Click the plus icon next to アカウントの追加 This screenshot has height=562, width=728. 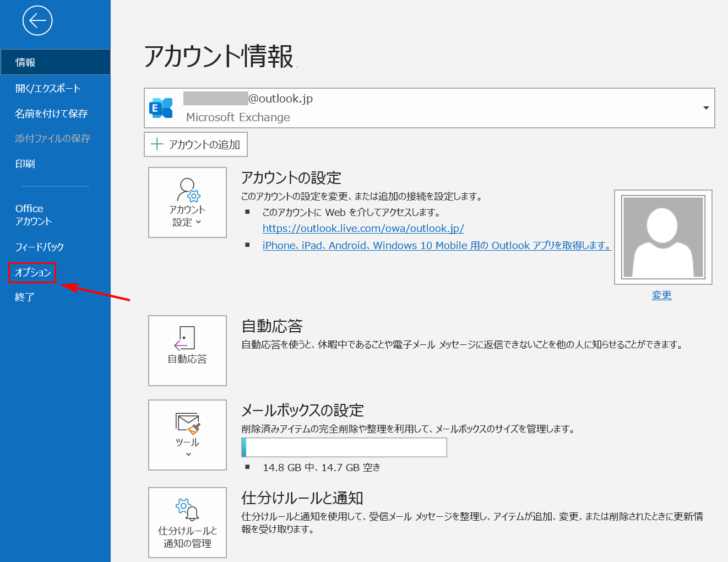pyautogui.click(x=157, y=144)
